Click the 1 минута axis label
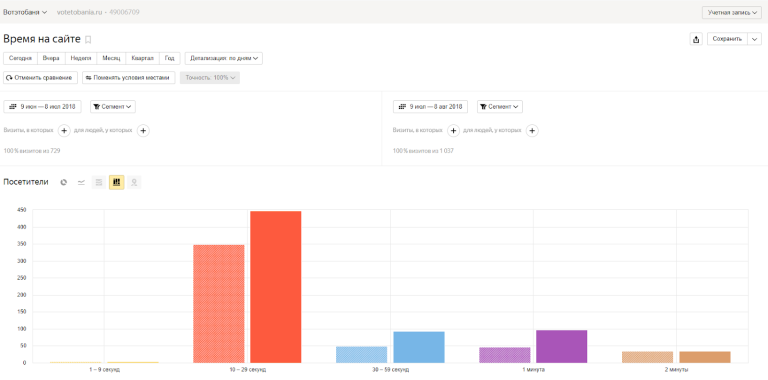 point(533,370)
